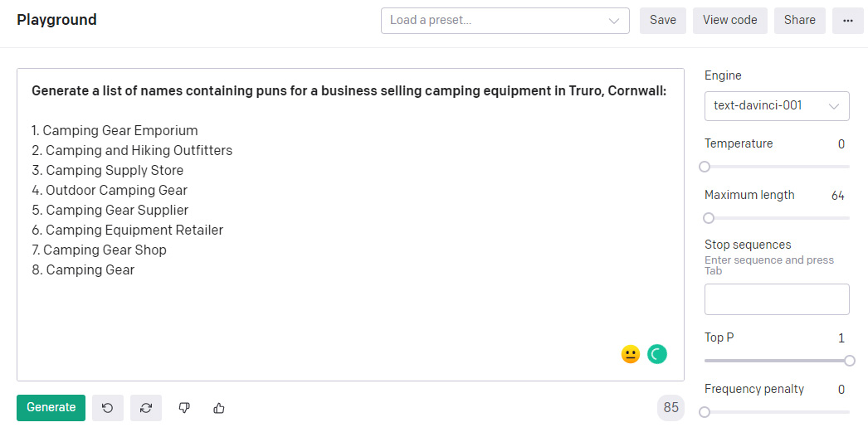Focus the Stop sequences input field
Image resolution: width=868 pixels, height=432 pixels.
pos(776,299)
